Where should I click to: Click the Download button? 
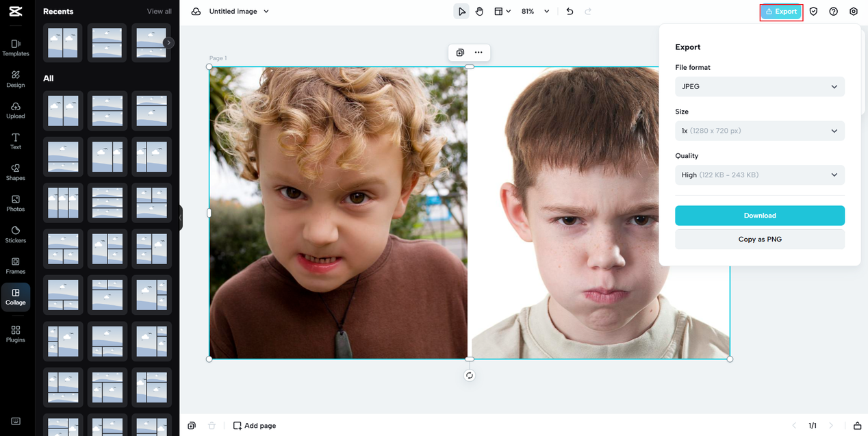[760, 216]
